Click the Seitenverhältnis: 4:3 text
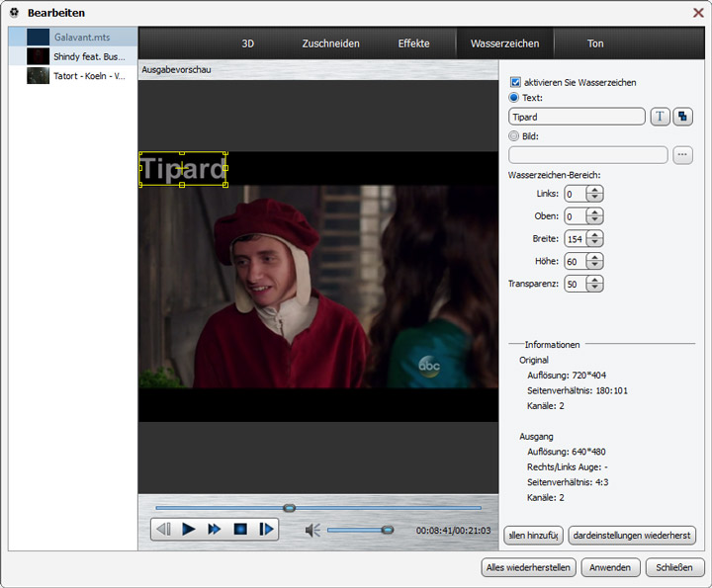 click(568, 482)
